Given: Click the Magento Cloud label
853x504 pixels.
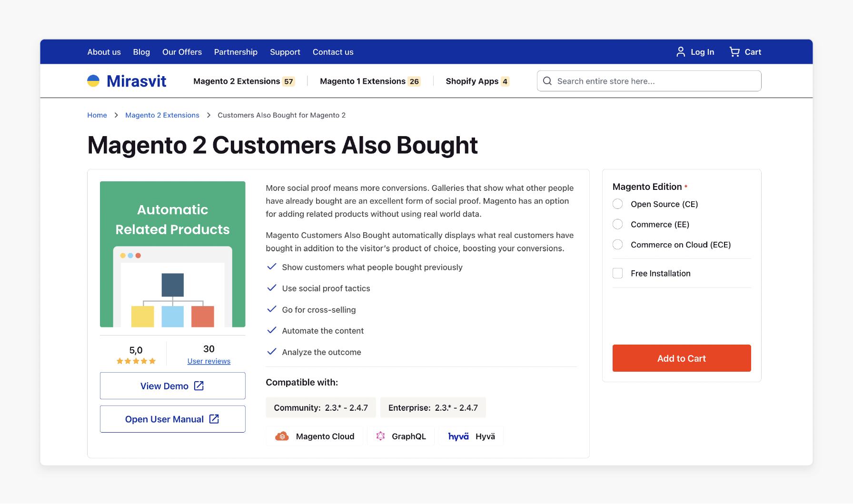Looking at the screenshot, I should (325, 436).
